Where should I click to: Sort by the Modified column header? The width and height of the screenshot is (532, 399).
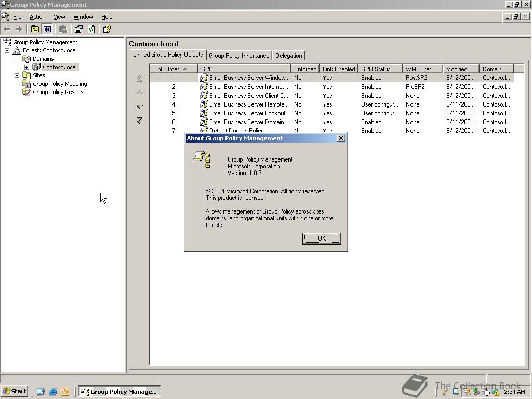(461, 69)
